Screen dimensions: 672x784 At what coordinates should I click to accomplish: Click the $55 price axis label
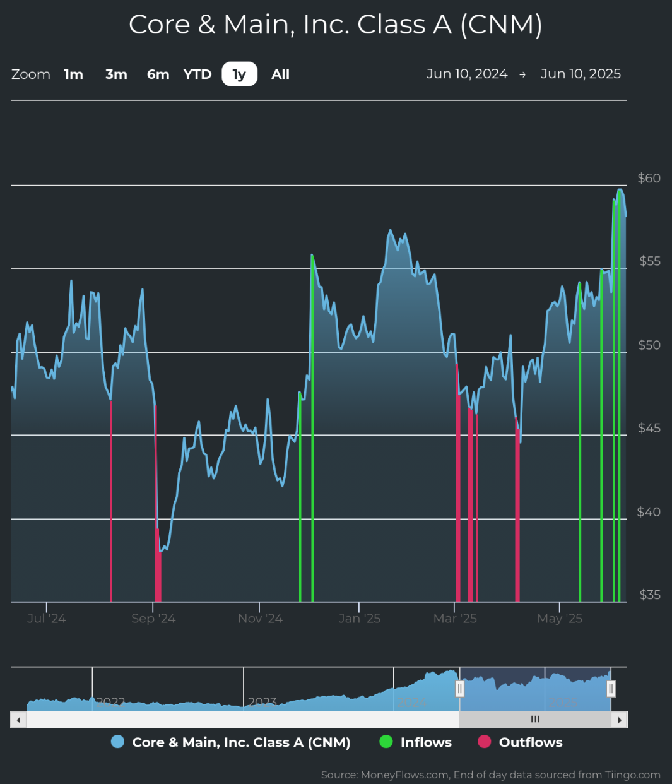click(649, 261)
